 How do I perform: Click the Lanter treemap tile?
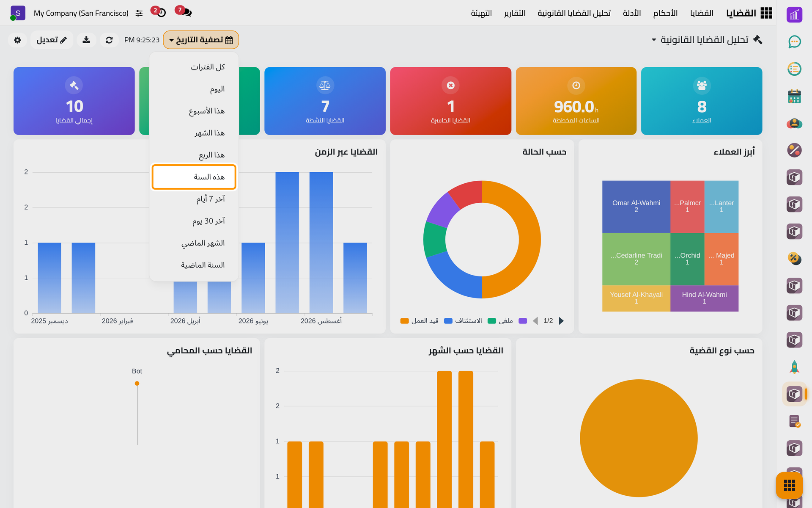(721, 207)
